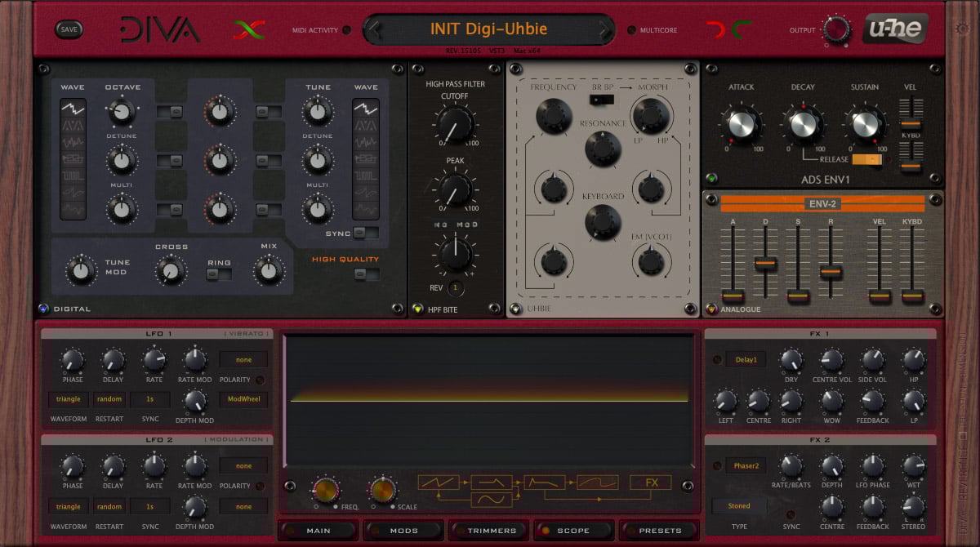980x547 pixels.
Task: Switch to the SCOPE tab
Action: coord(573,531)
